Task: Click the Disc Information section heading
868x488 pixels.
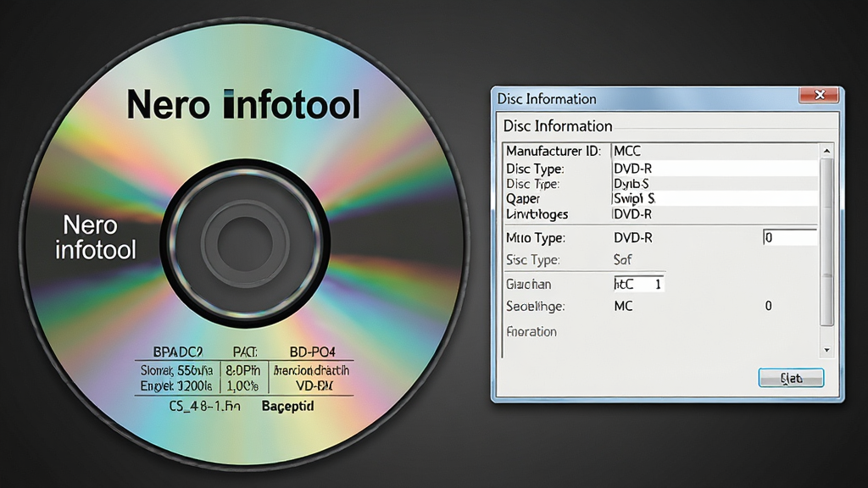Action: coord(558,126)
